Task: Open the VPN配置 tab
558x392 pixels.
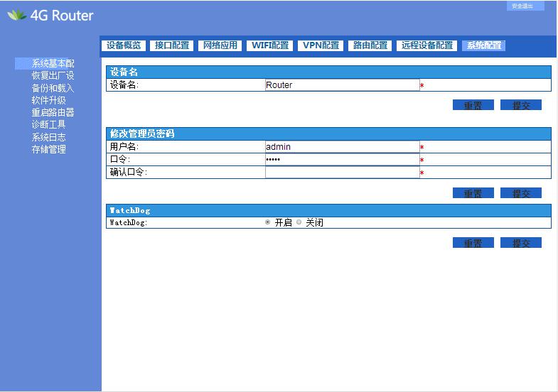Action: [321, 45]
